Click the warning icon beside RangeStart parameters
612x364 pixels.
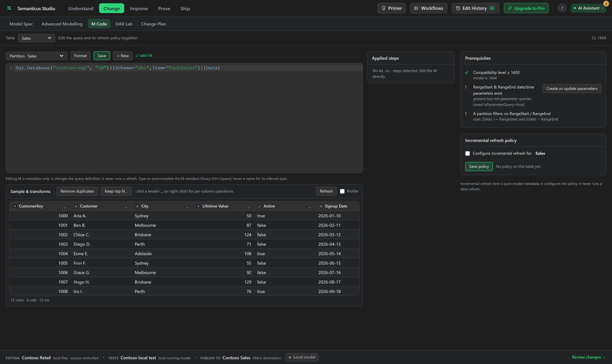click(x=466, y=87)
